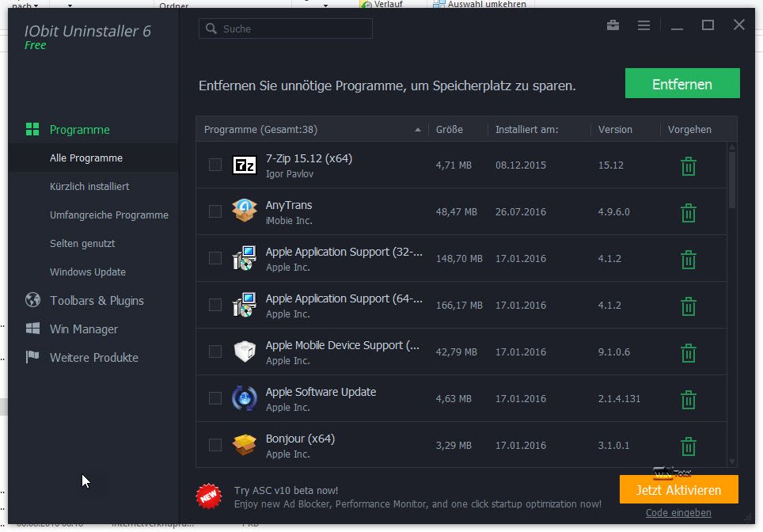Click the Win Manager Windows logo icon

tap(32, 328)
